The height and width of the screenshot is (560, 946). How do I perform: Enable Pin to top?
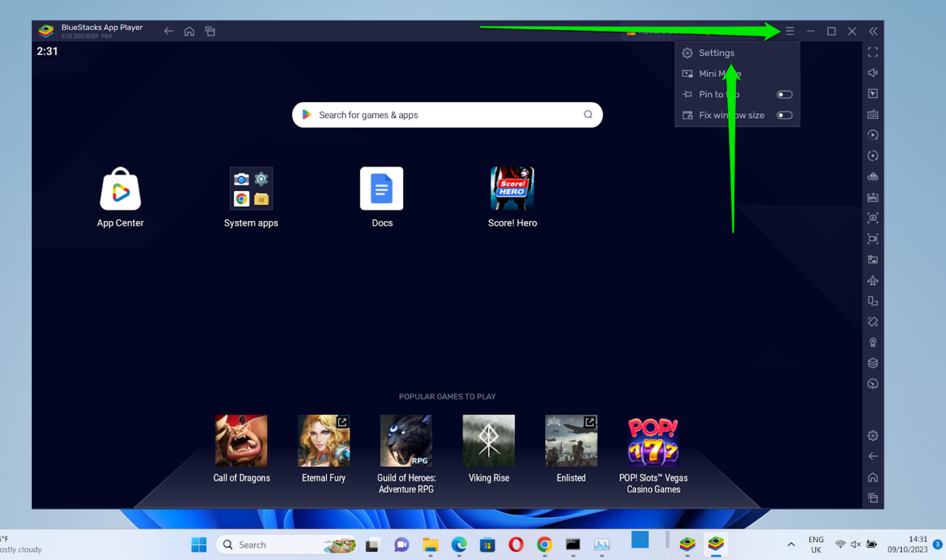coord(785,94)
